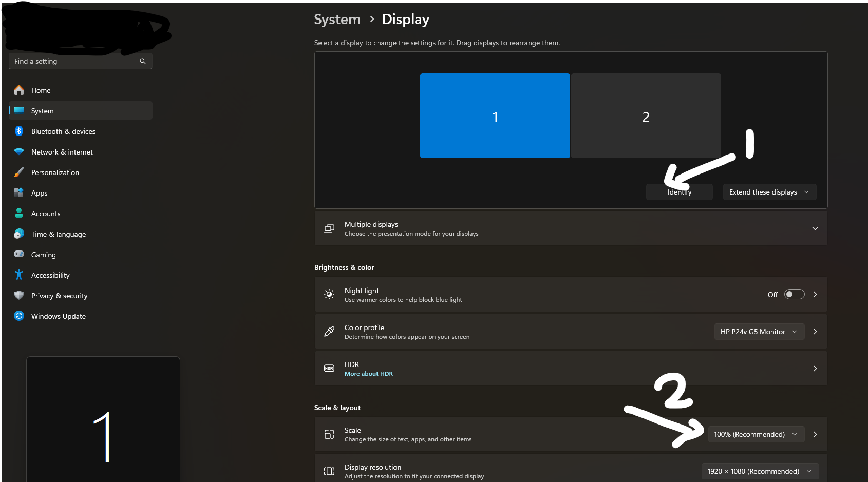Click the Network wifi icon
Image resolution: width=868 pixels, height=482 pixels.
pos(19,151)
